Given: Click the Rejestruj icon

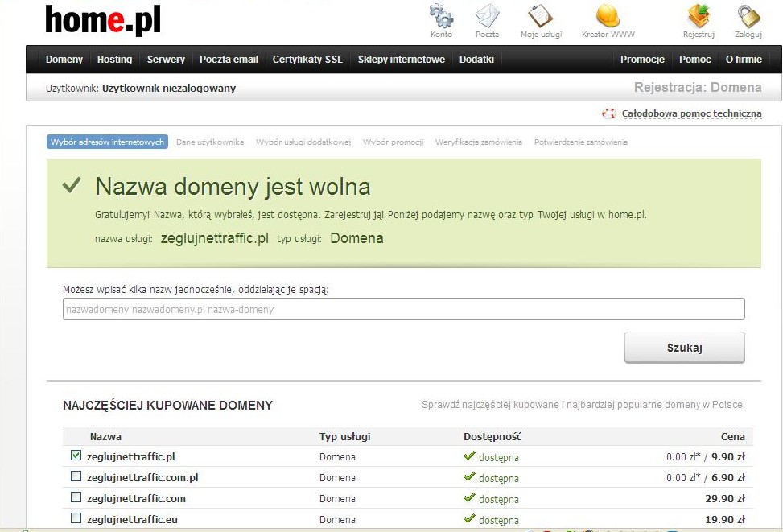Looking at the screenshot, I should coord(699,16).
